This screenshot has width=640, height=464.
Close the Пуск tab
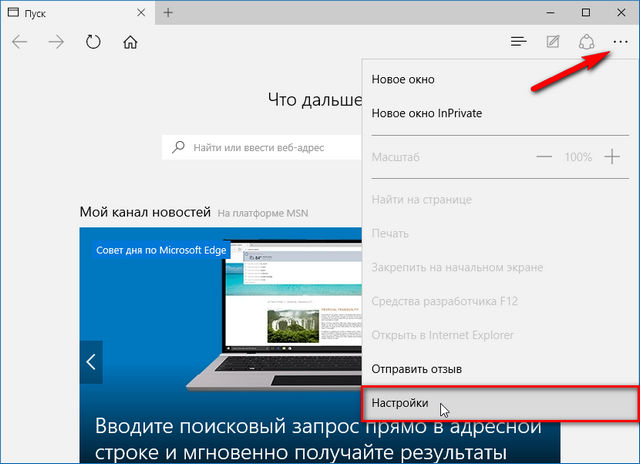(141, 13)
